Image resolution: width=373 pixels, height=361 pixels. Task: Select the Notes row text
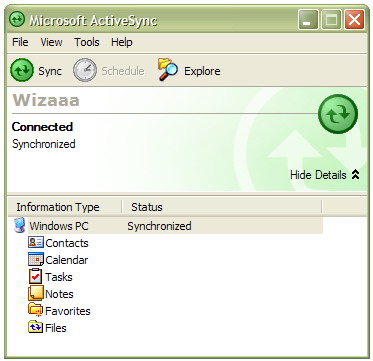click(59, 294)
